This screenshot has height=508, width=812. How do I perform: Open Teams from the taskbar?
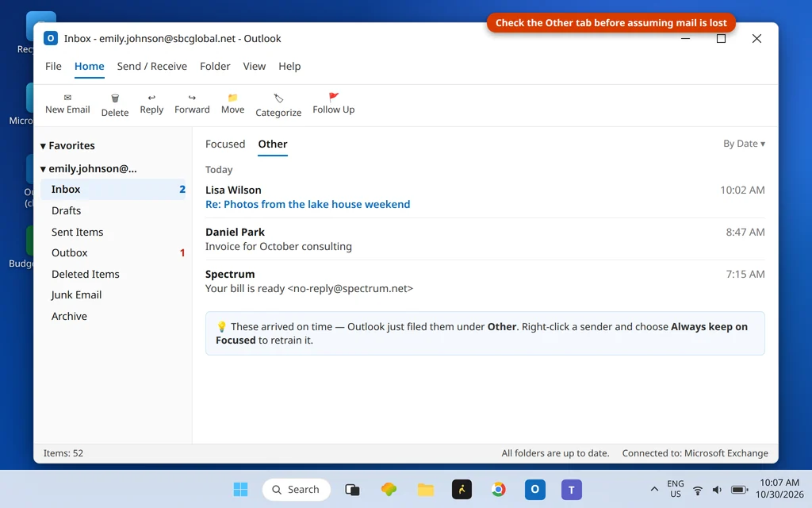pos(572,489)
